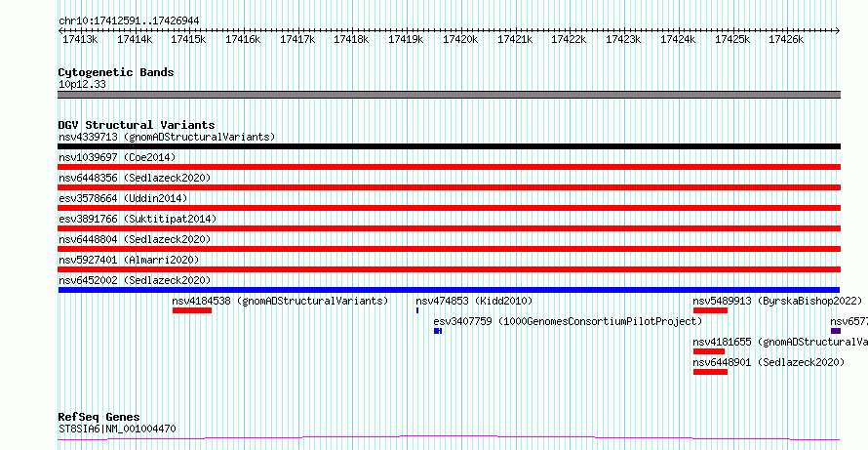Screen dimensions: 868x450
Task: Select the red bar under nsv6448804
Action: tap(449, 249)
